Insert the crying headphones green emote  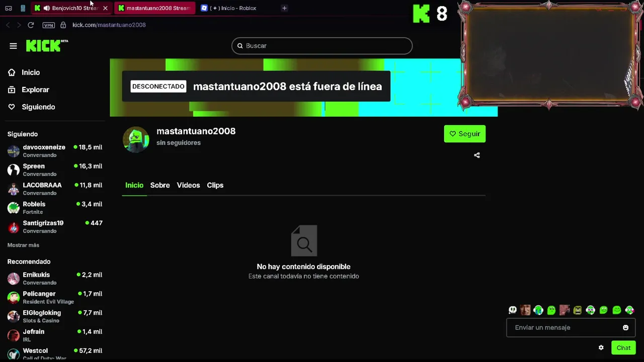538,310
